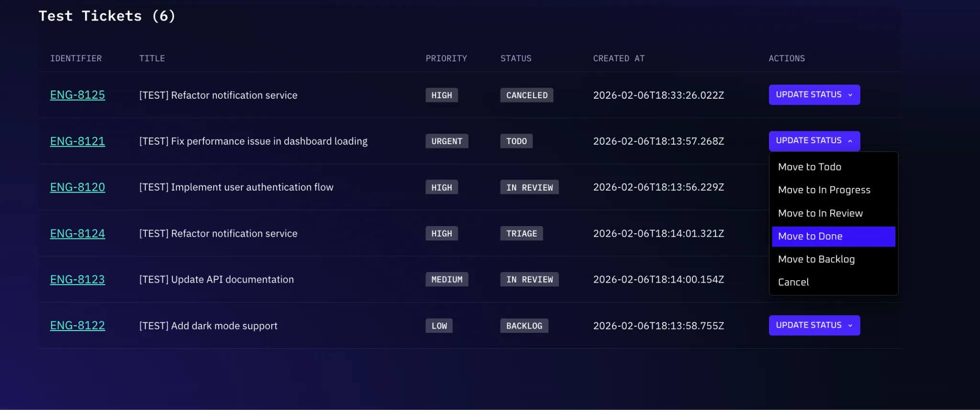Open Update Status dropdown for ENG-8125
This screenshot has width=980, height=410.
(x=814, y=95)
